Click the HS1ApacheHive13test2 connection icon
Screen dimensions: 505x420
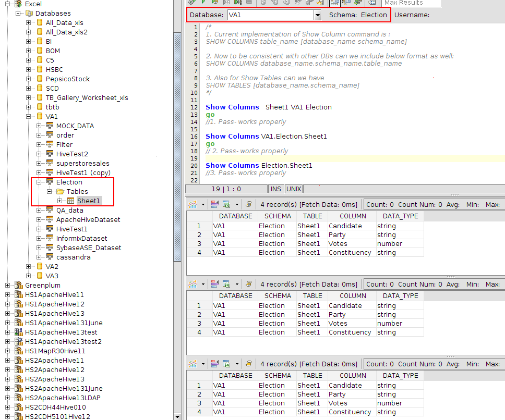coord(19,341)
